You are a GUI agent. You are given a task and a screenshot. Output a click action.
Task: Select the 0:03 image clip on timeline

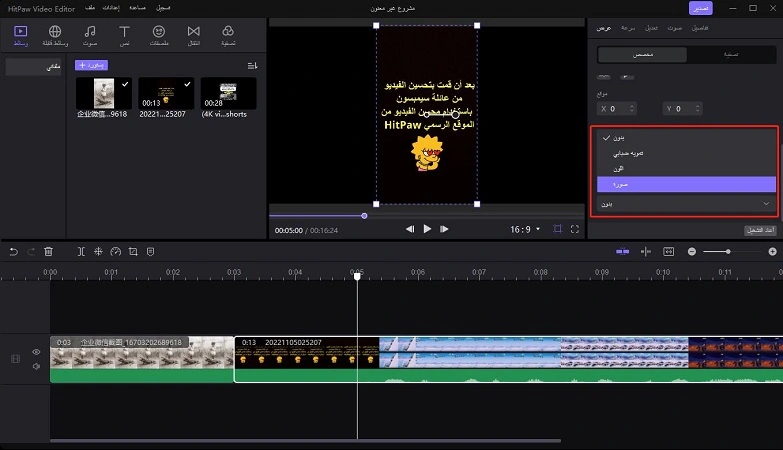click(x=142, y=359)
